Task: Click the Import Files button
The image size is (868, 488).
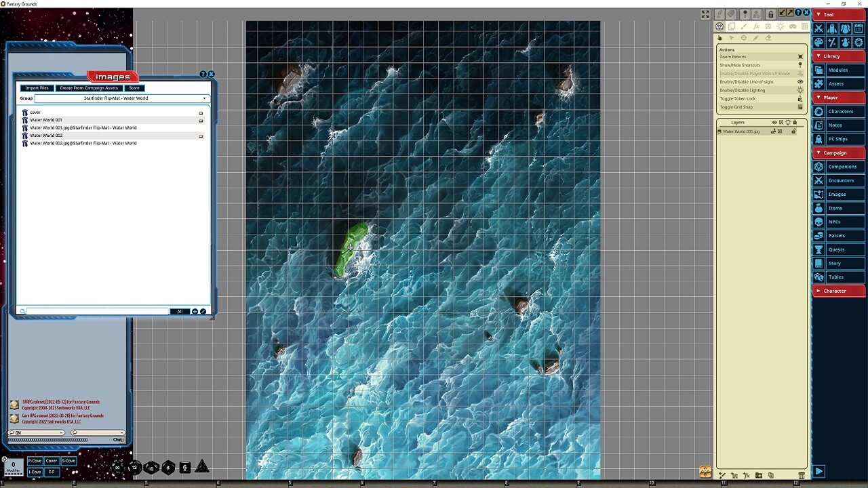Action: point(37,87)
